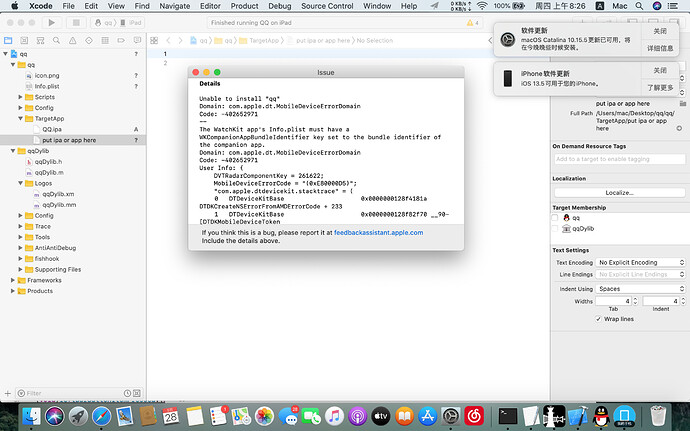
Task: Open the Source Control navigator
Action: click(24, 41)
